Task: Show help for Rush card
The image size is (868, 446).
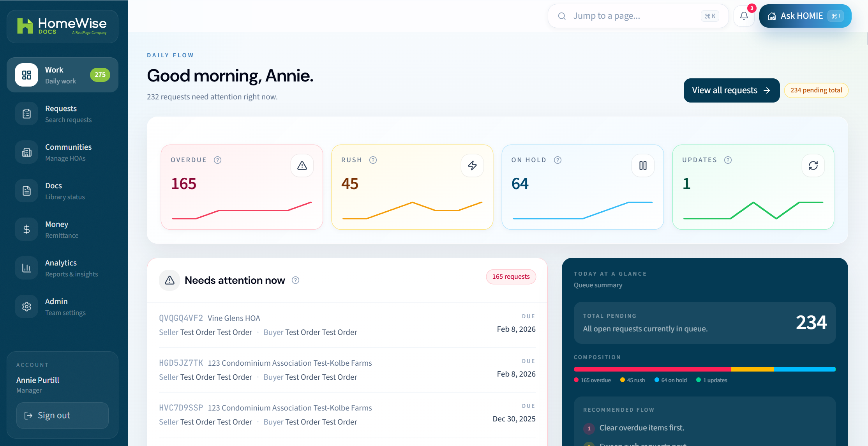Action: click(373, 160)
